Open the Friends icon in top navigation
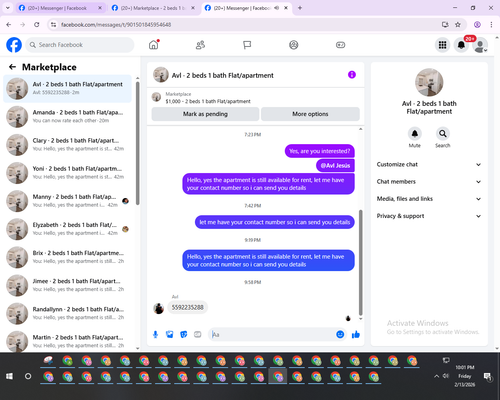The image size is (500, 400). (200, 45)
